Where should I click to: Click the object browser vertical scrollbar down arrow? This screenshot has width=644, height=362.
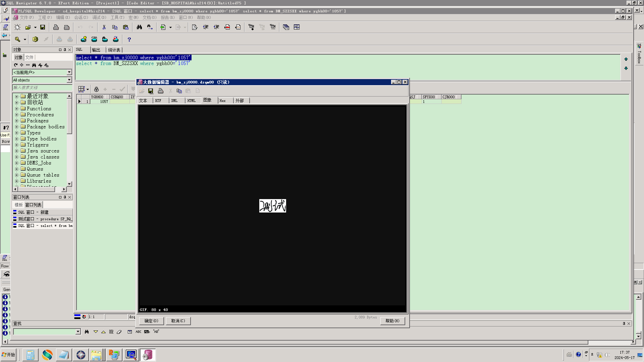point(69,184)
